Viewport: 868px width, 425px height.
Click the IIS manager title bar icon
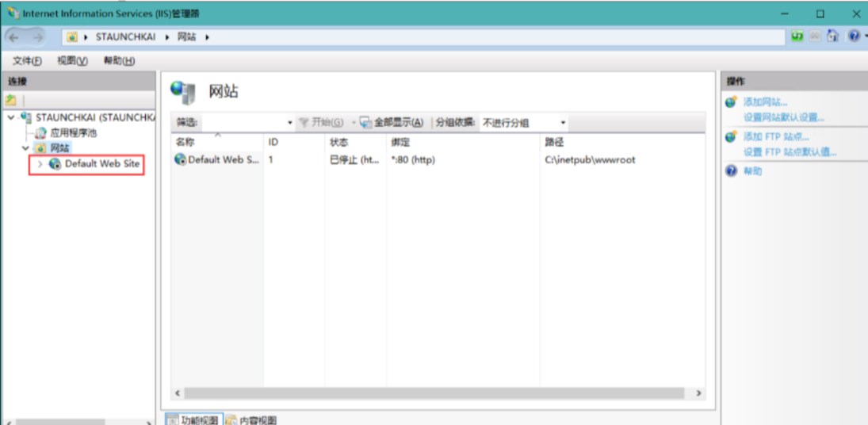tap(13, 13)
